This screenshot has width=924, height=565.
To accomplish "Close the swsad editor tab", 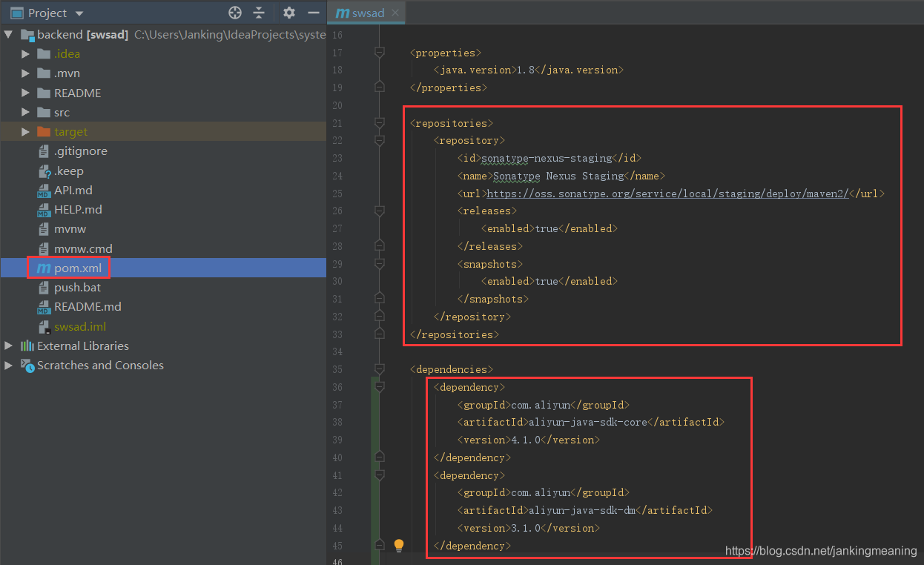I will [395, 13].
